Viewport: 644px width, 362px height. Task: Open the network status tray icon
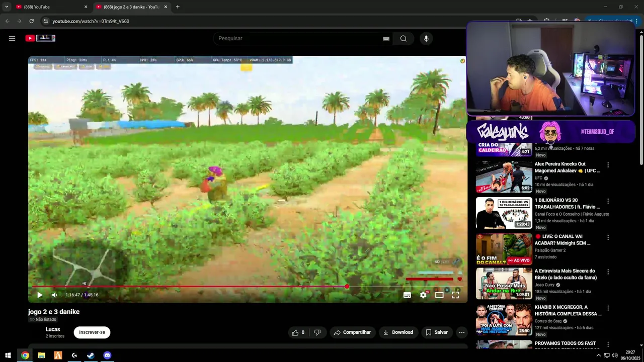pos(607,355)
